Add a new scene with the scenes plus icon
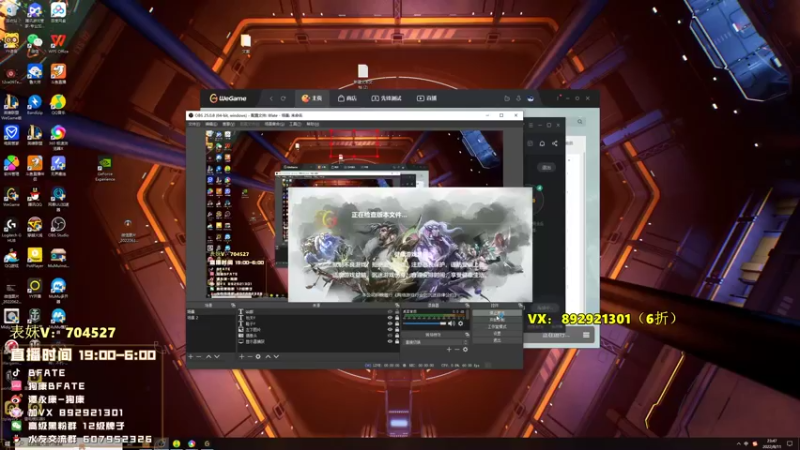 coord(190,357)
